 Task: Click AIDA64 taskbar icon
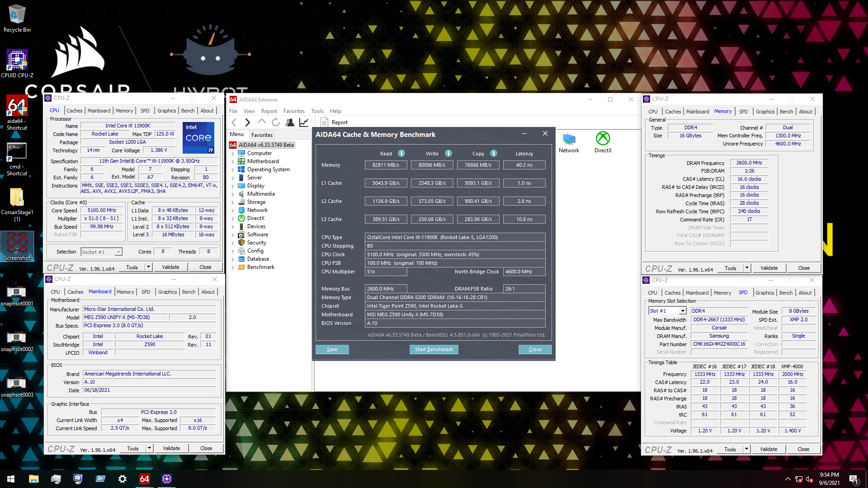[144, 479]
